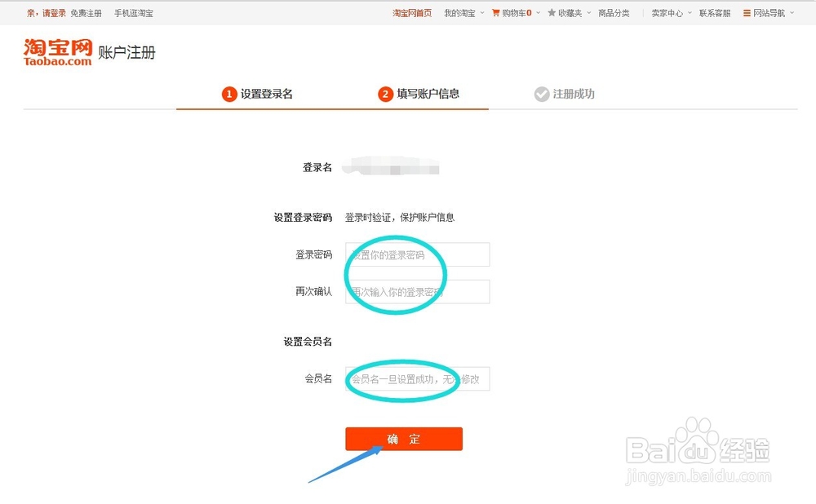Screen dimensions: 816x504
Task: Click the 免费注册 registration link
Action: tap(87, 12)
